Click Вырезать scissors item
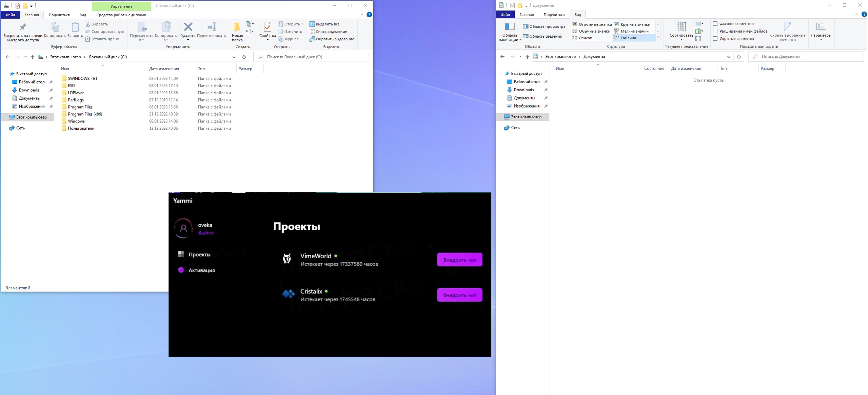 click(x=97, y=24)
